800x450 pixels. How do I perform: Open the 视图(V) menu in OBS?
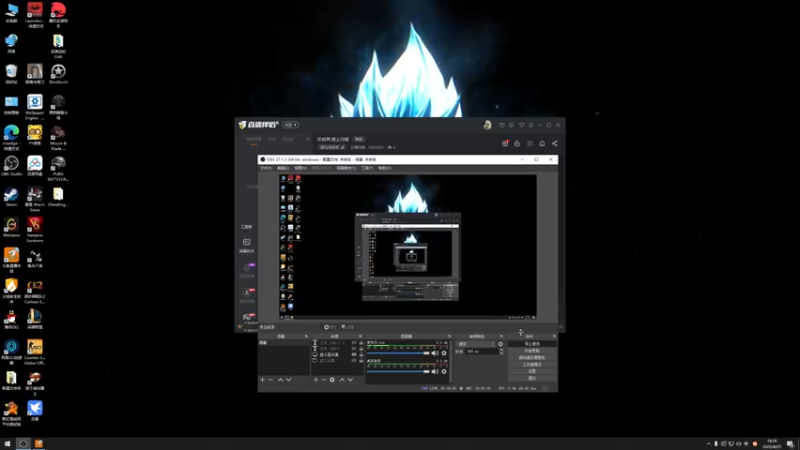[301, 168]
